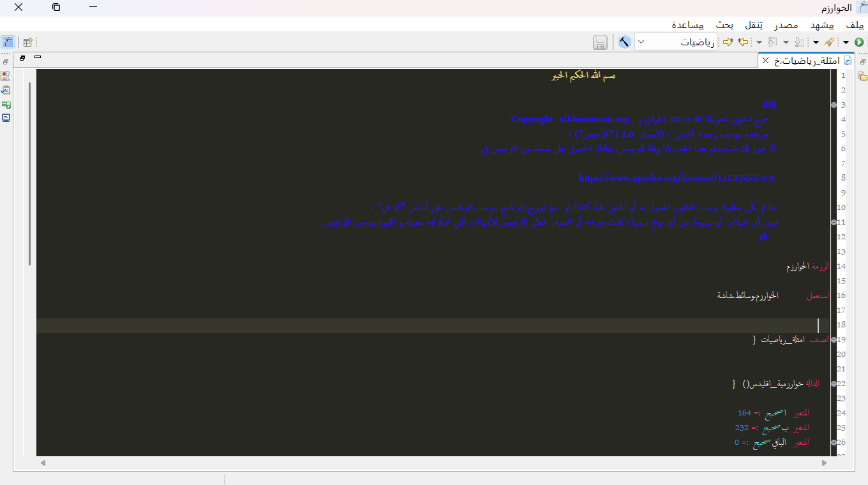Collapse the function fold at line 22
The width and height of the screenshot is (868, 485).
[x=834, y=384]
